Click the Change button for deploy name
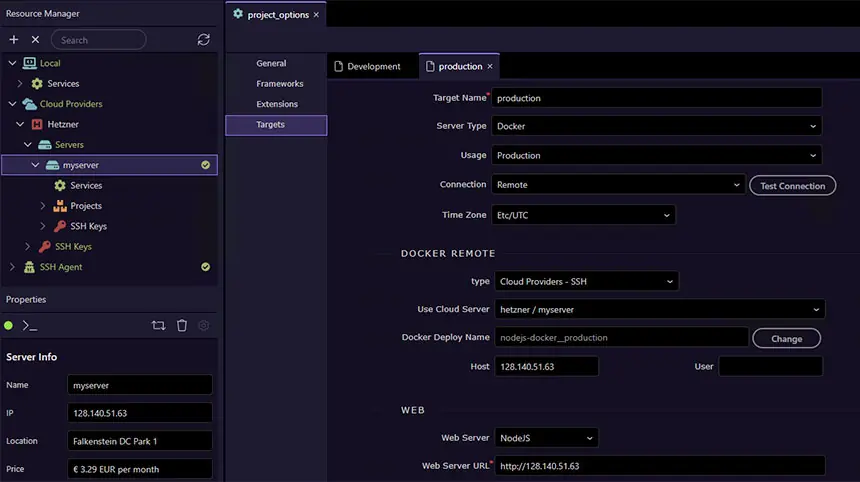860x482 pixels. pyautogui.click(x=786, y=338)
